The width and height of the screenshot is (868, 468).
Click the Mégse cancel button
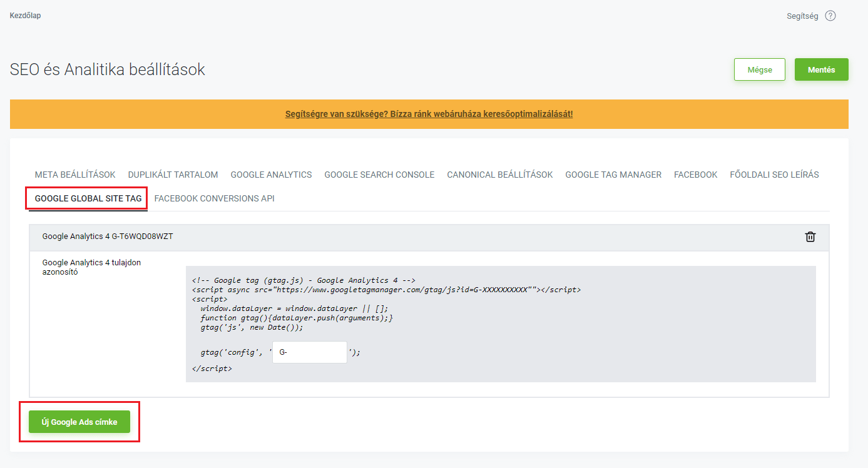(760, 69)
